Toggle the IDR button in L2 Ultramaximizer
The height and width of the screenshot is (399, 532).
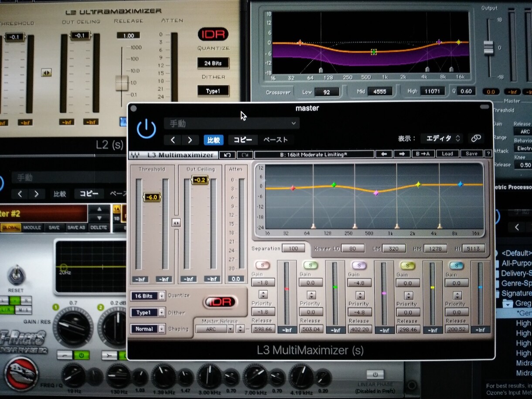[x=213, y=34]
